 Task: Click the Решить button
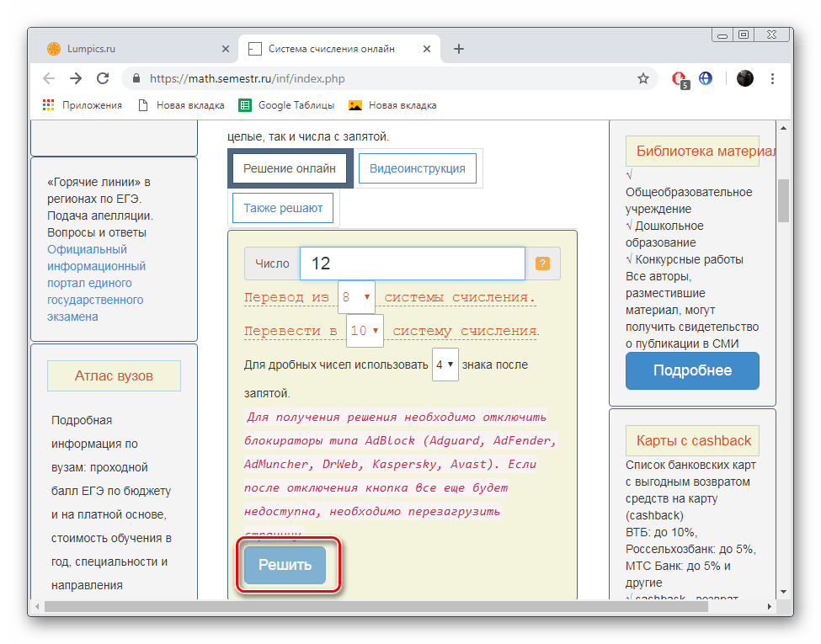(285, 565)
